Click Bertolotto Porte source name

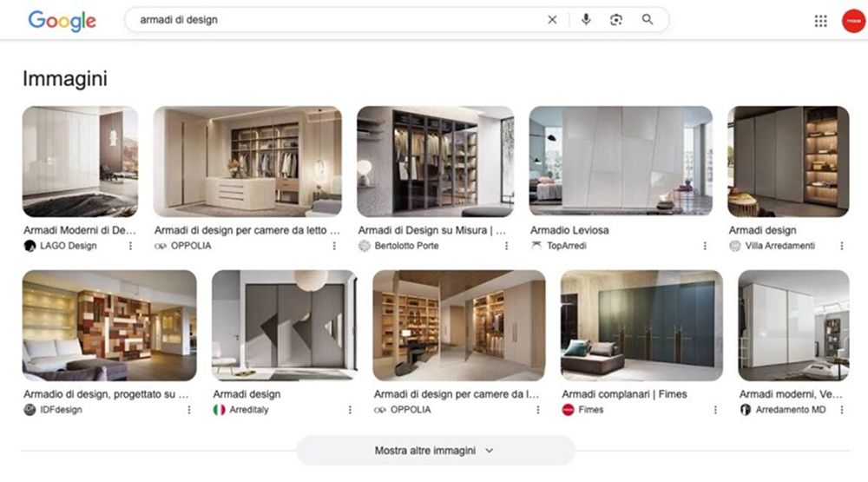tap(406, 246)
